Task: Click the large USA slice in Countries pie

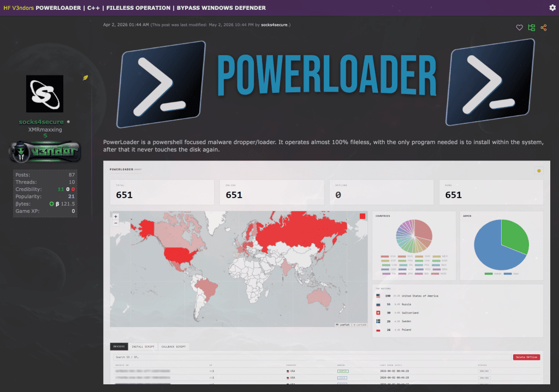Action: [423, 232]
